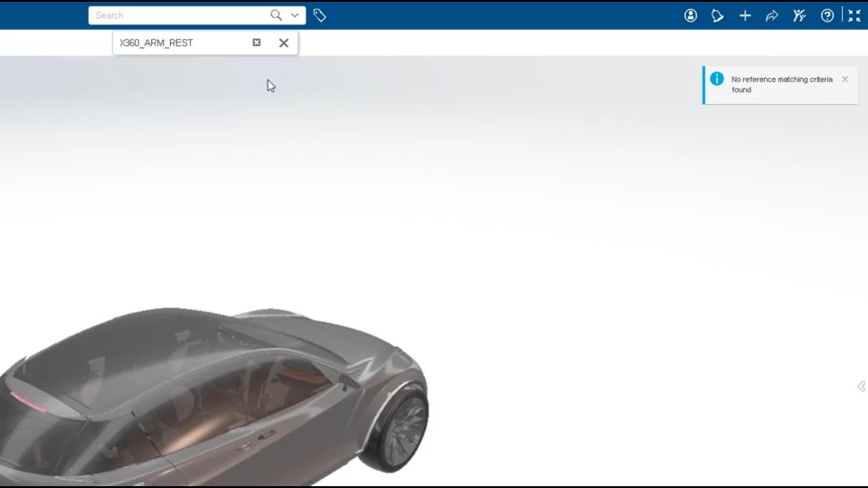Click the blue info notification icon
Image resolution: width=868 pixels, height=488 pixels.
click(717, 79)
